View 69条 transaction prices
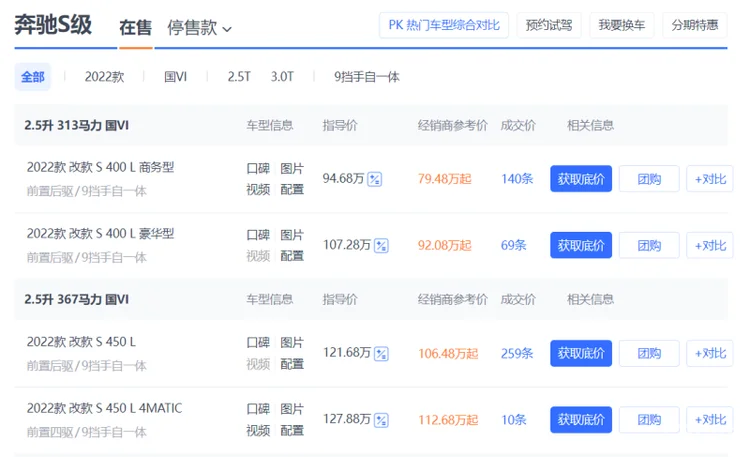Image resolution: width=750 pixels, height=457 pixels. [x=514, y=245]
